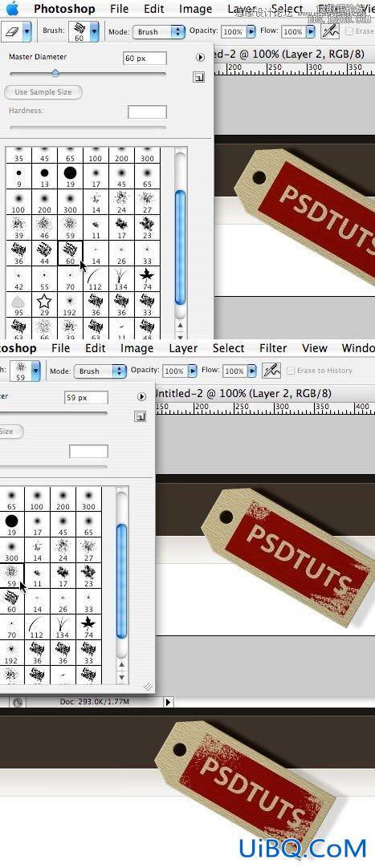Screen dimensions: 375x868
Task: Open Mode dropdown in the 60 brush options bar
Action: pyautogui.click(x=159, y=31)
